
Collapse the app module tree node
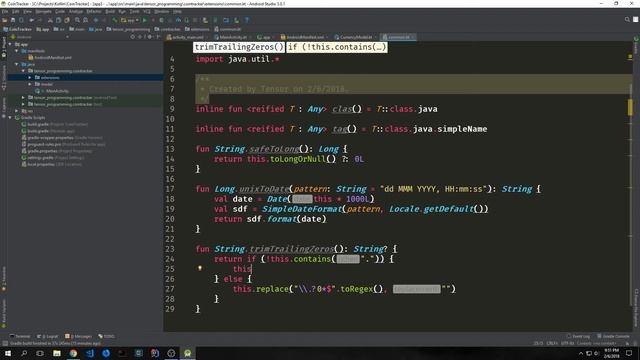[x=10, y=44]
